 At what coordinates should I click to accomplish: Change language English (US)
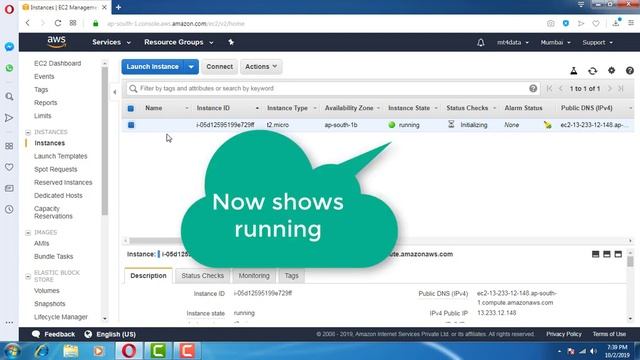[110, 334]
